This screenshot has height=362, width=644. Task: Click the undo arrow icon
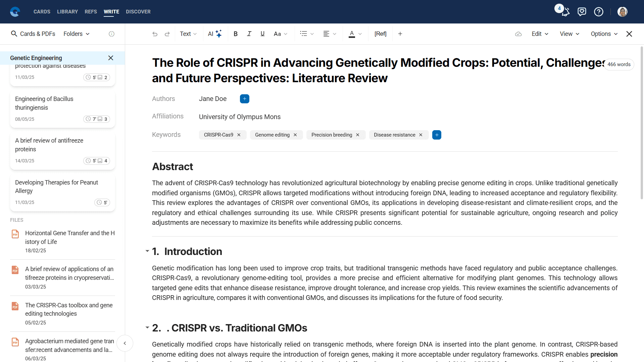155,34
